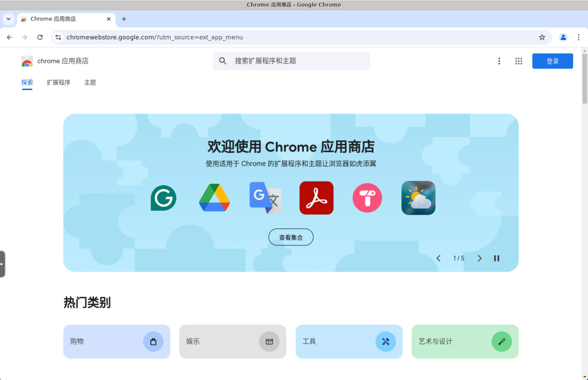The width and height of the screenshot is (588, 380).
Task: Click the Chrome profile avatar icon
Action: 563,37
